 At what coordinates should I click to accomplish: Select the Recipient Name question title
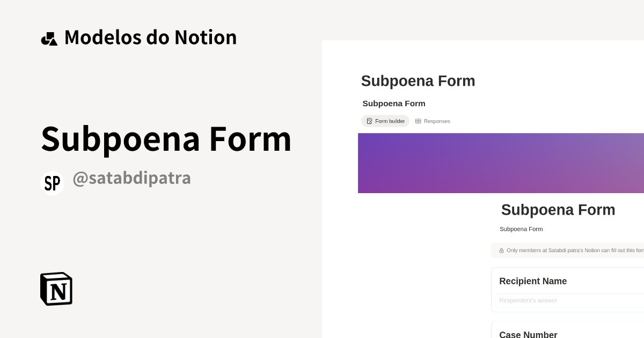click(x=533, y=281)
